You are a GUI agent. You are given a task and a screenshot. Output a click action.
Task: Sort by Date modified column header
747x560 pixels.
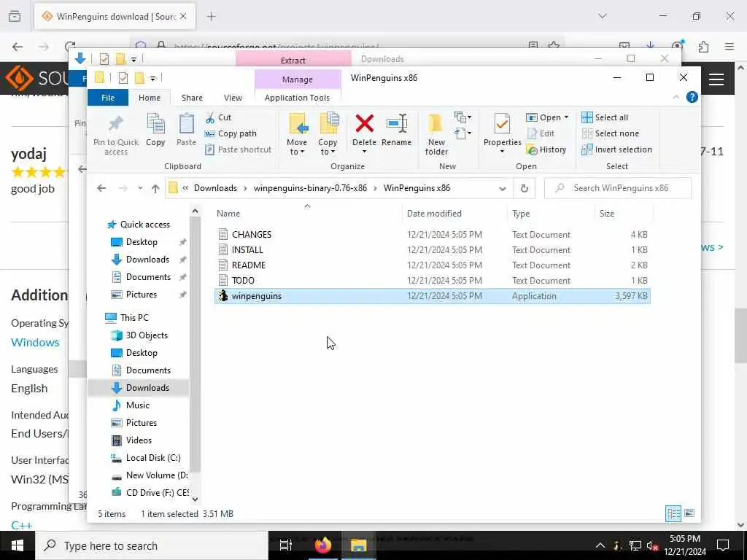[455, 214]
